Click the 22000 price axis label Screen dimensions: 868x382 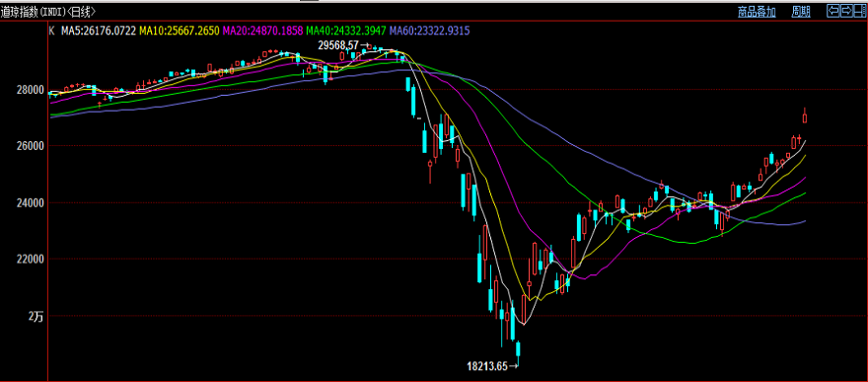coord(33,260)
